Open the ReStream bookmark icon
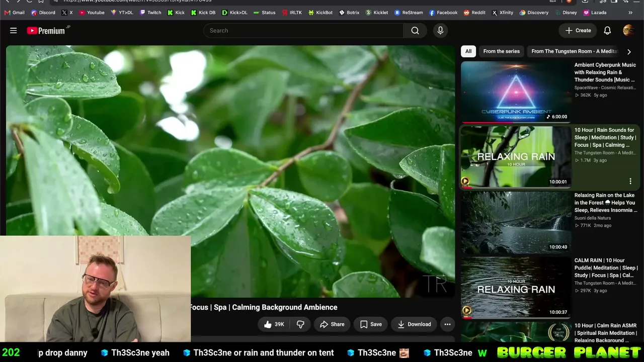Screen dimensions: 644x362 pos(397,13)
